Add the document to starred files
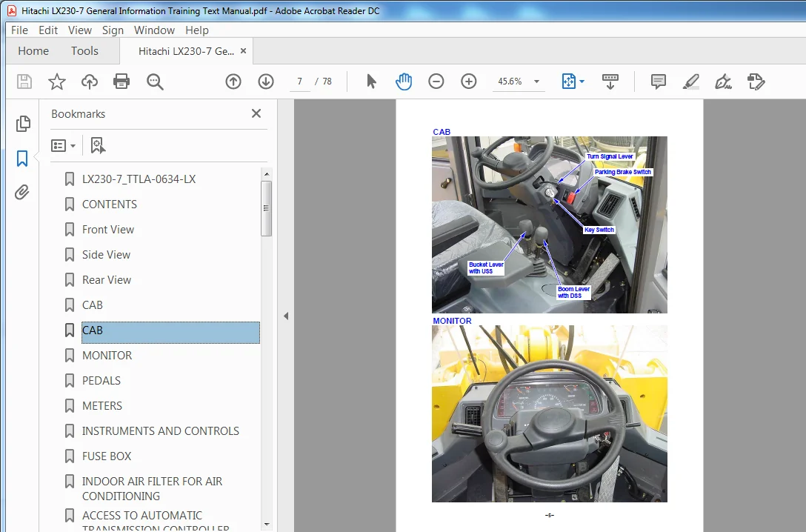The height and width of the screenshot is (532, 806). click(x=57, y=82)
